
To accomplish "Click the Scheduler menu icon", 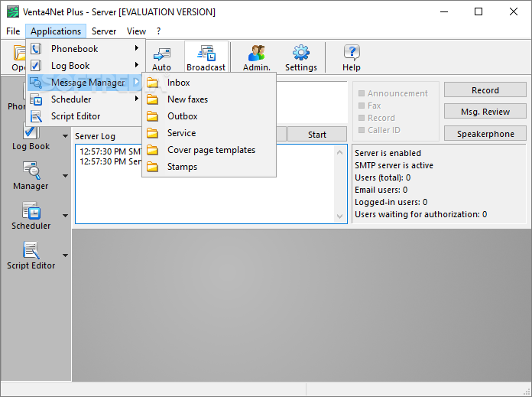I will [x=36, y=99].
